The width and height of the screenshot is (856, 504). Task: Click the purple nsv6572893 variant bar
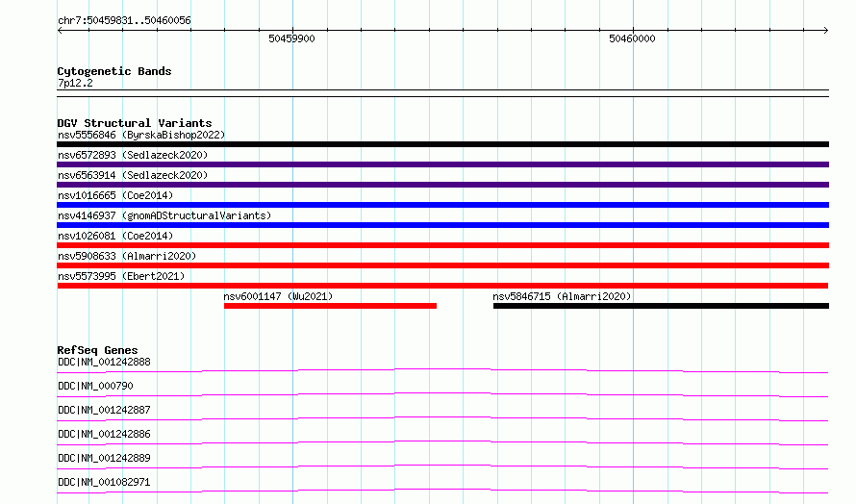(442, 164)
